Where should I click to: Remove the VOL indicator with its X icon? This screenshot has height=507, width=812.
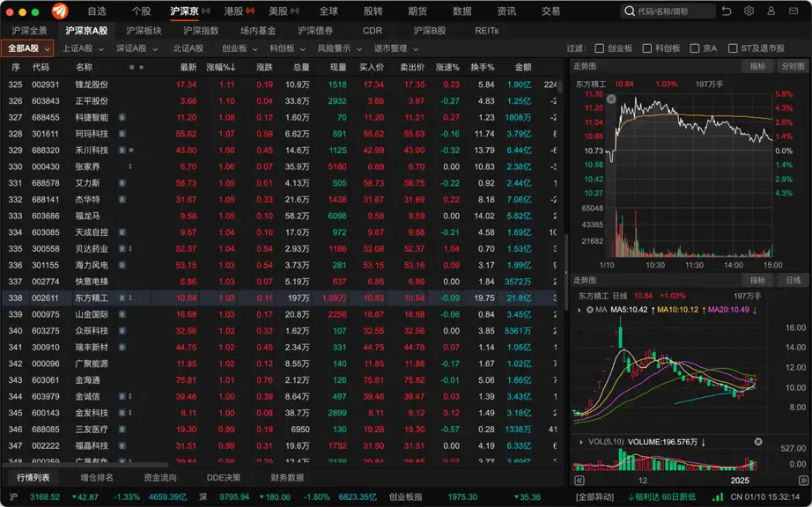tap(758, 442)
